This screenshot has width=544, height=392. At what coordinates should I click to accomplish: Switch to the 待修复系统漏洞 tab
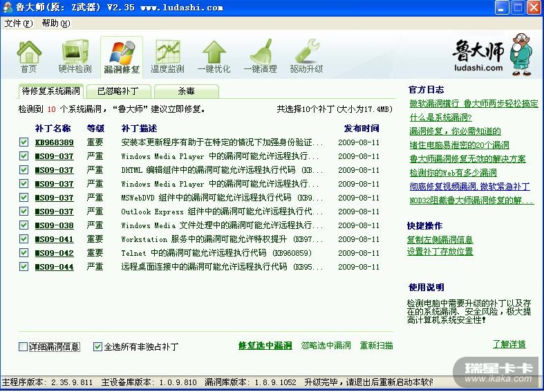coord(50,91)
